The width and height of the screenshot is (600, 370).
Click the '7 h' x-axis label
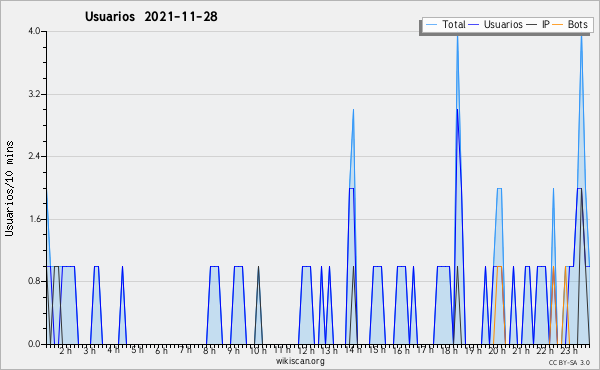pyautogui.click(x=185, y=350)
